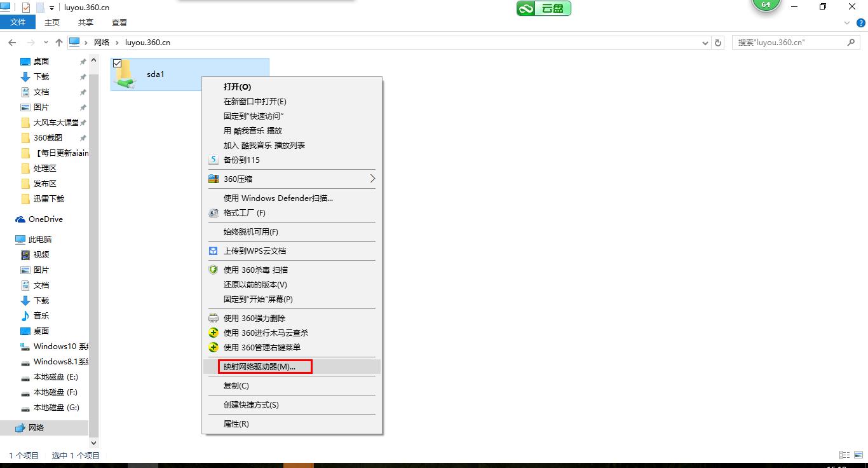Click the sda1 shared folder icon
Image resolution: width=868 pixels, height=468 pixels.
point(126,75)
